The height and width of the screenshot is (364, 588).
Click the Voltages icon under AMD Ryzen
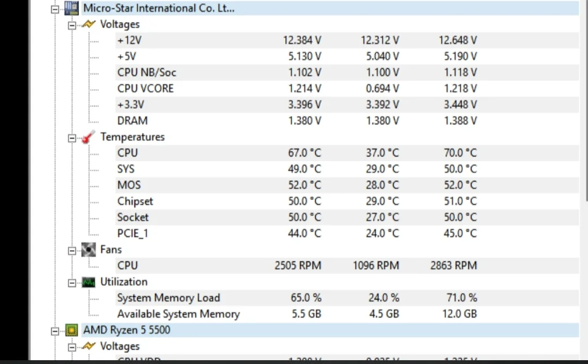[89, 347]
